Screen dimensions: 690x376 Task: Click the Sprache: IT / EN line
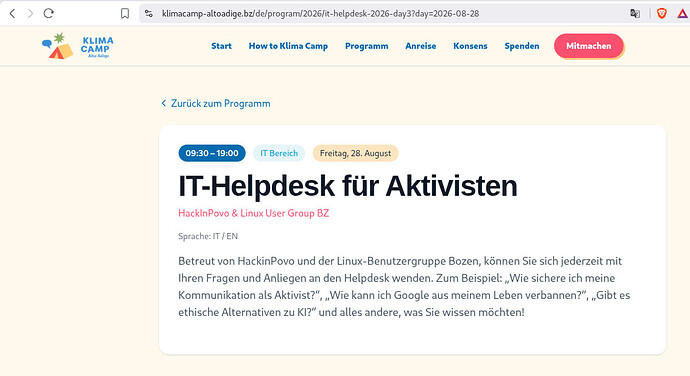208,236
